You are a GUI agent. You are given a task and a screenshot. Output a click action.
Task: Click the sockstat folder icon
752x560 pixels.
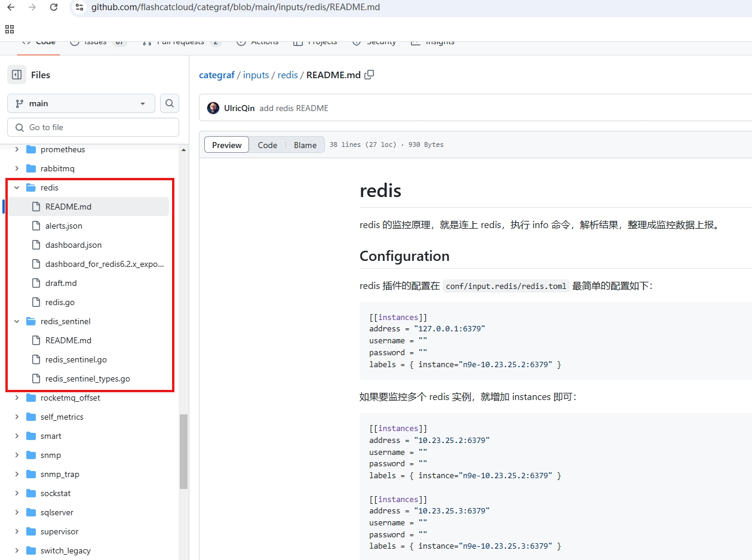31,493
